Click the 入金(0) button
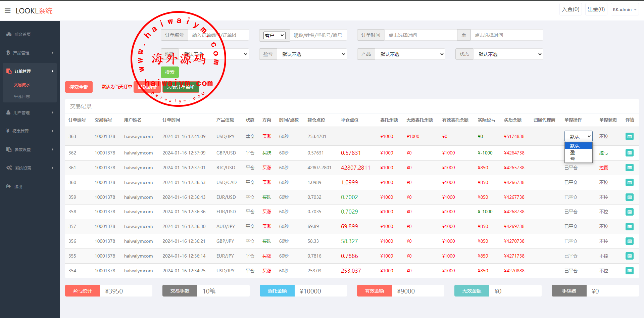 tap(571, 9)
